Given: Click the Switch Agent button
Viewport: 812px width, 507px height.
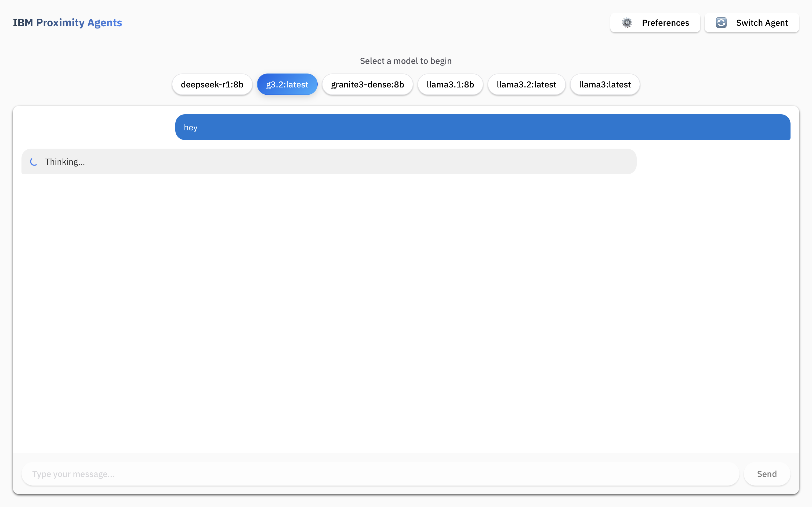Looking at the screenshot, I should point(752,23).
